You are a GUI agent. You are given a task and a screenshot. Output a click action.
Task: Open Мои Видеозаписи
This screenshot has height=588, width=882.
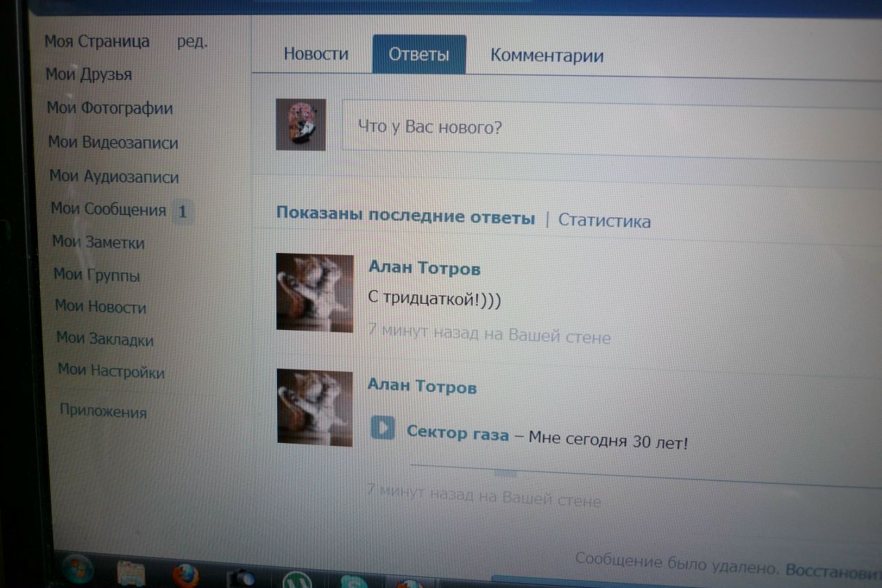(x=113, y=143)
